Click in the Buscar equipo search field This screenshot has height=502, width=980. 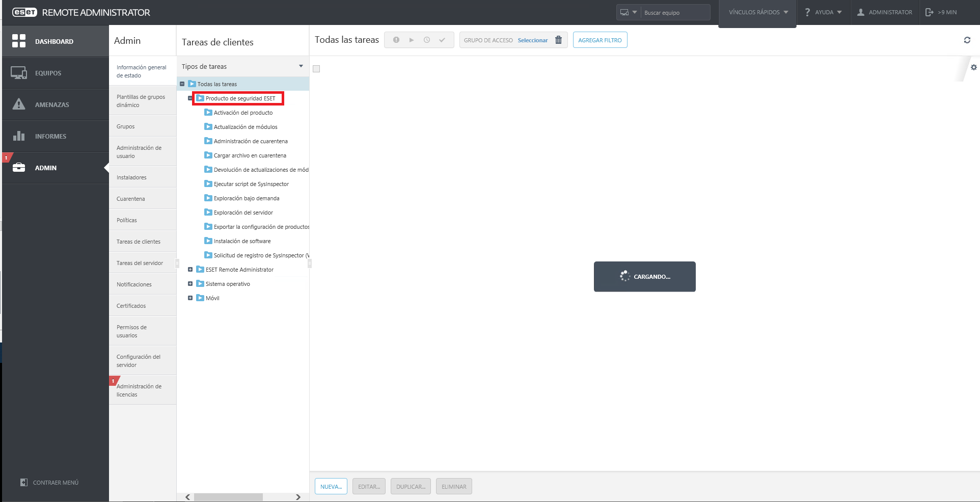pos(675,12)
